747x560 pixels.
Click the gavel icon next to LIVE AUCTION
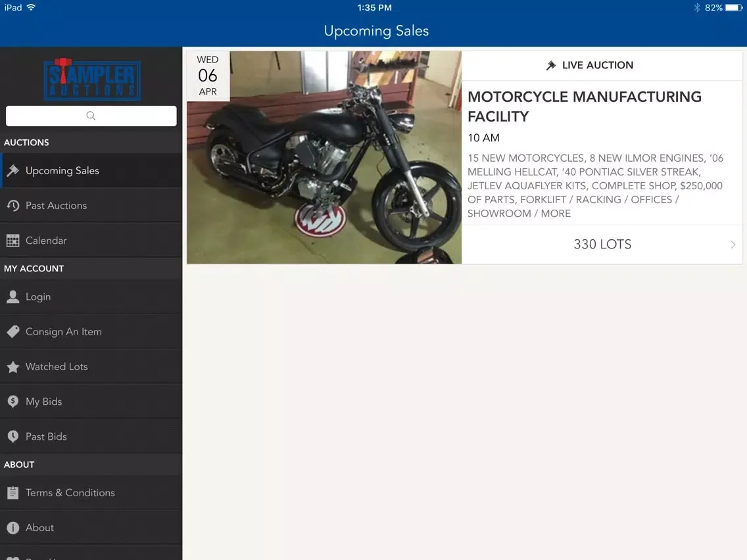pyautogui.click(x=551, y=65)
